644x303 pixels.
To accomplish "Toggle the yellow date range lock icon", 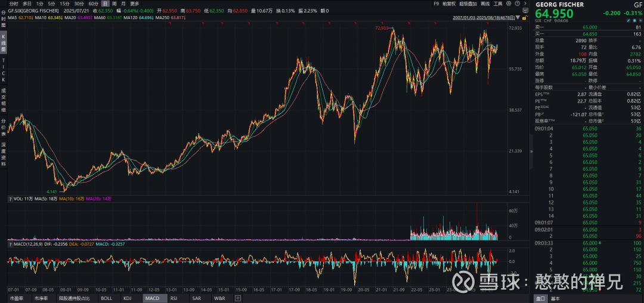I will (525, 18).
